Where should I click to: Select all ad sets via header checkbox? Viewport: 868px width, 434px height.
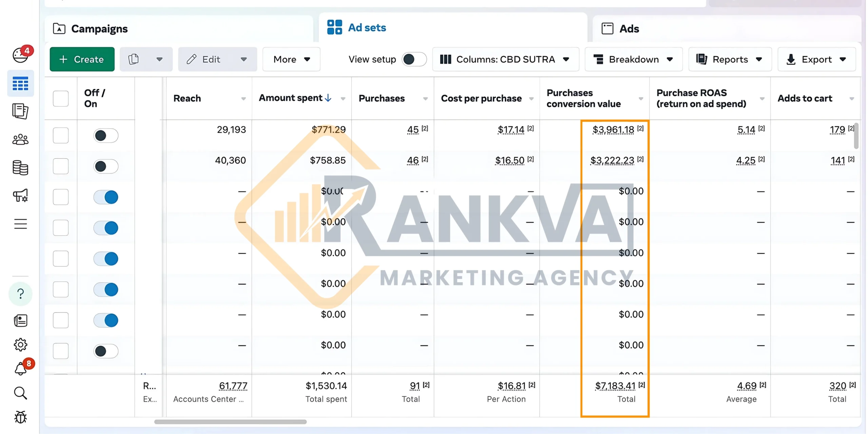[60, 98]
